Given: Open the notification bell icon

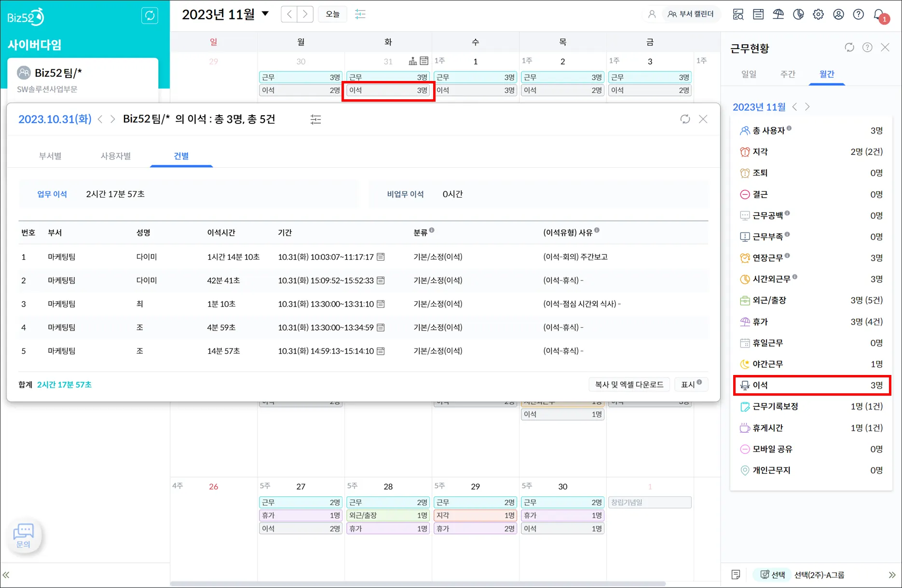Looking at the screenshot, I should click(x=879, y=15).
